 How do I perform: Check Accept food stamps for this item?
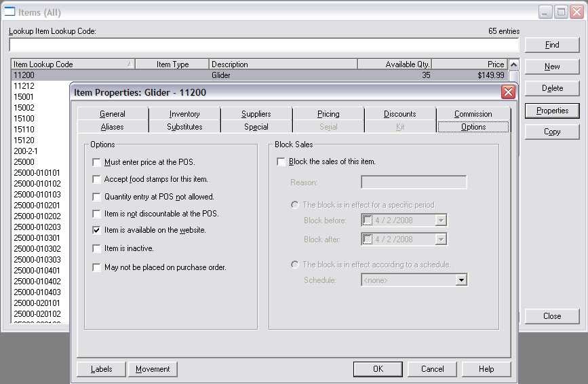coord(96,179)
